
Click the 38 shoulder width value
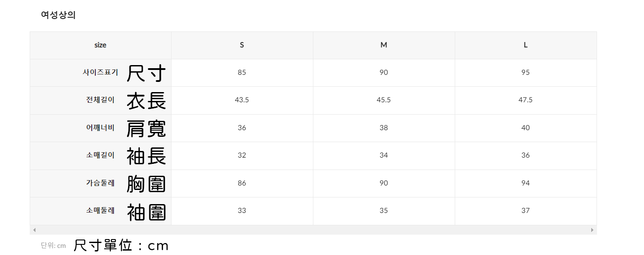pyautogui.click(x=384, y=128)
